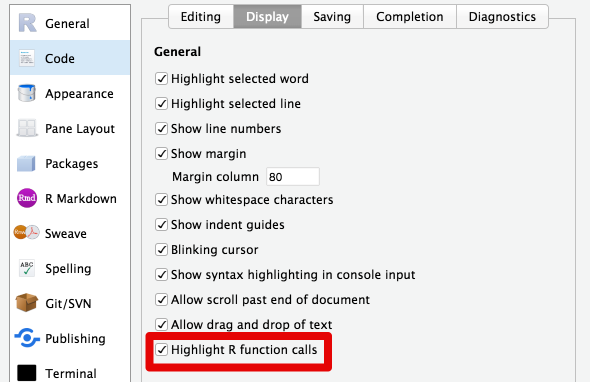The image size is (590, 382).
Task: Click the Code section document icon
Action: click(x=27, y=58)
